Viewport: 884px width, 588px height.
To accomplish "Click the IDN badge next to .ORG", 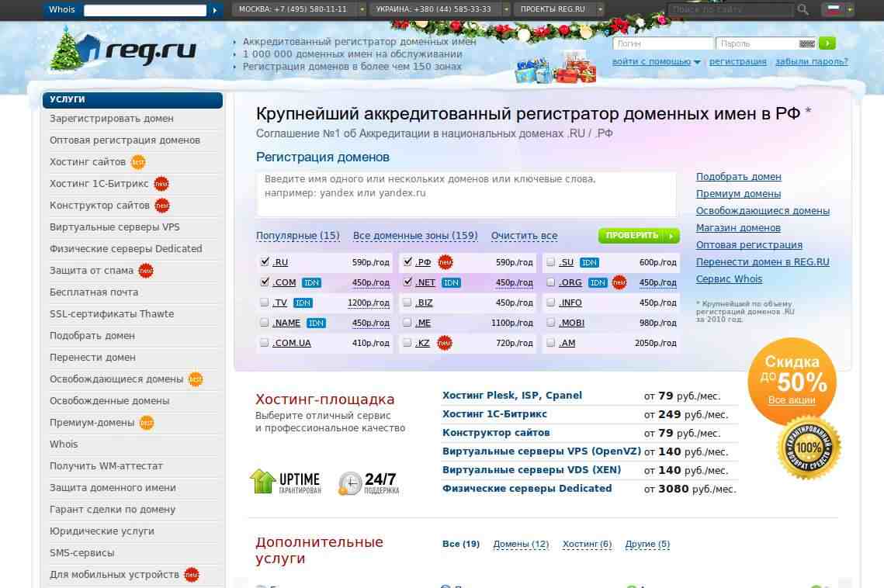I will (x=597, y=283).
